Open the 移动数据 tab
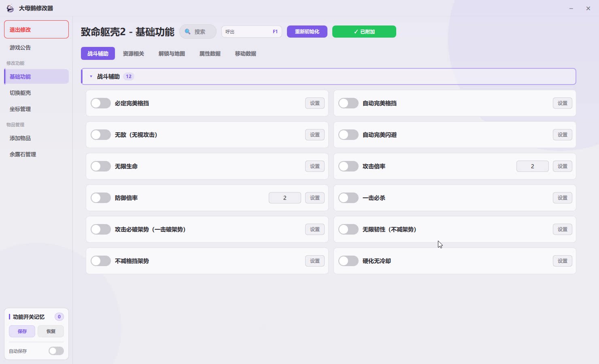 (246, 53)
